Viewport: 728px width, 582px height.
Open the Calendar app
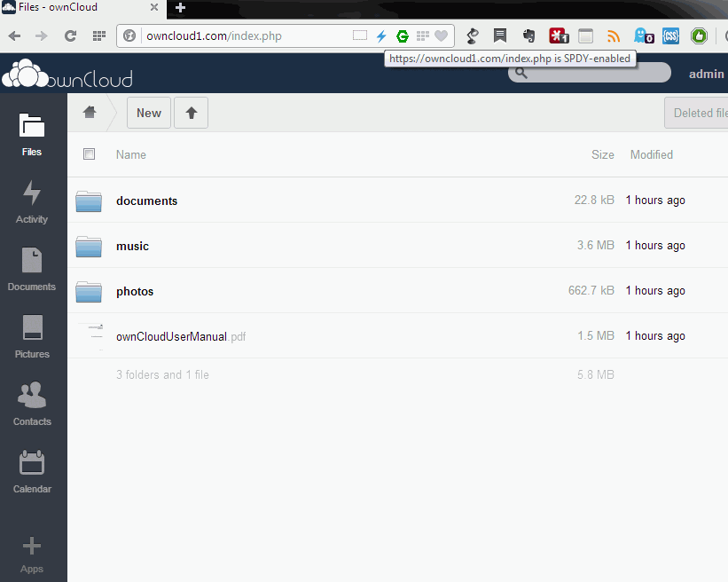(x=32, y=472)
